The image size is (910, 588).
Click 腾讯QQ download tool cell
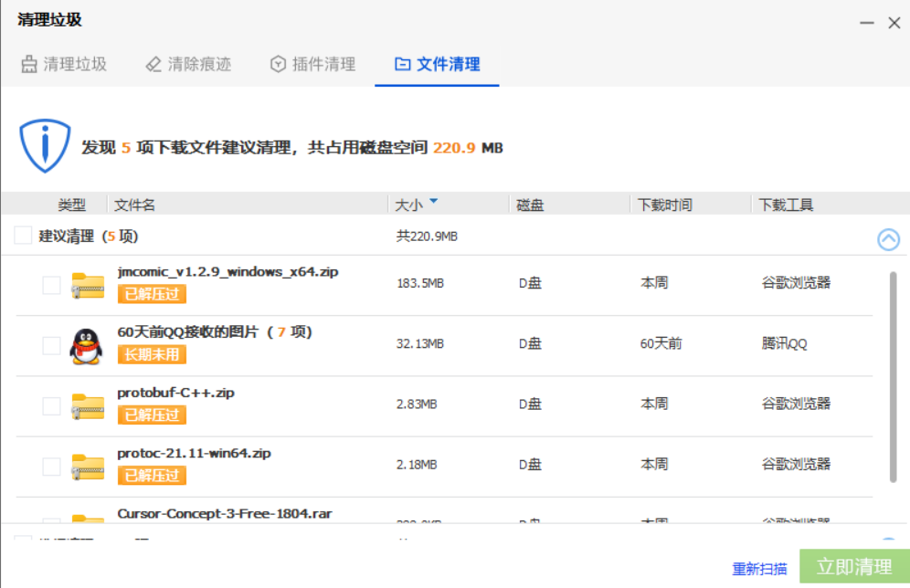pyautogui.click(x=784, y=344)
